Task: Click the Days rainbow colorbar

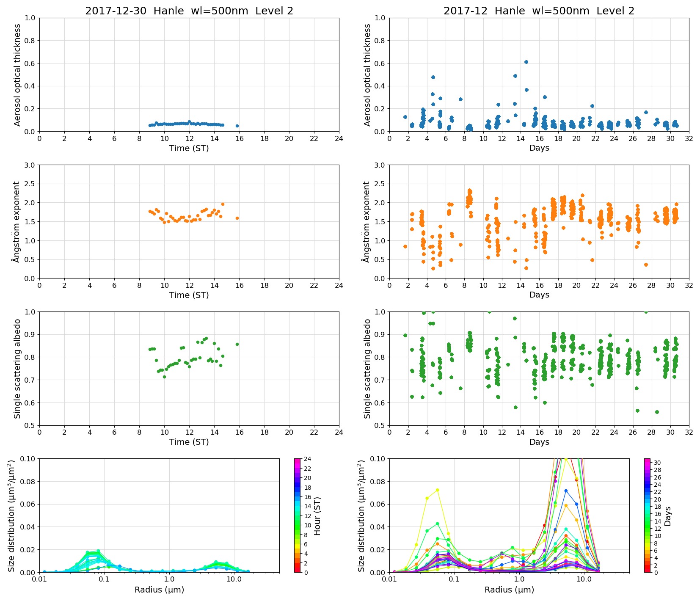Action: (x=647, y=515)
